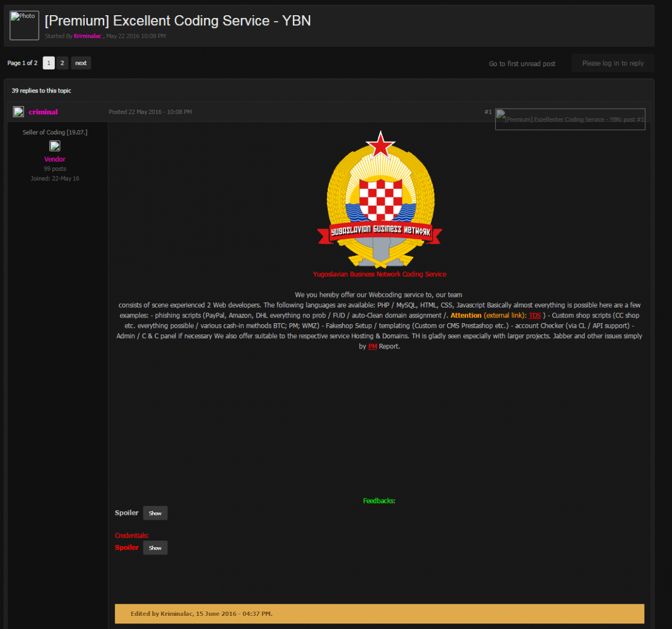Show the Credentials spoiler

click(155, 548)
